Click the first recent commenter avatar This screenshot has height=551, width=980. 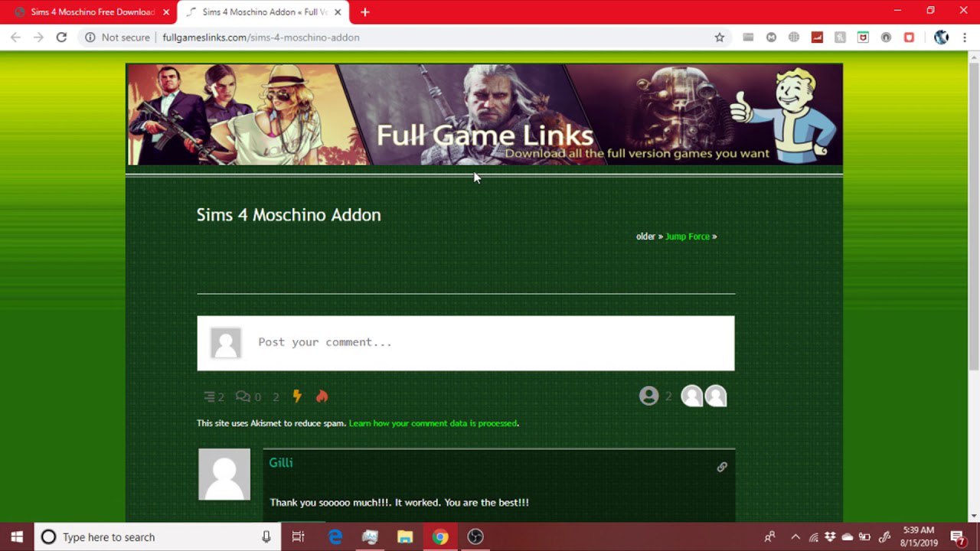[692, 396]
